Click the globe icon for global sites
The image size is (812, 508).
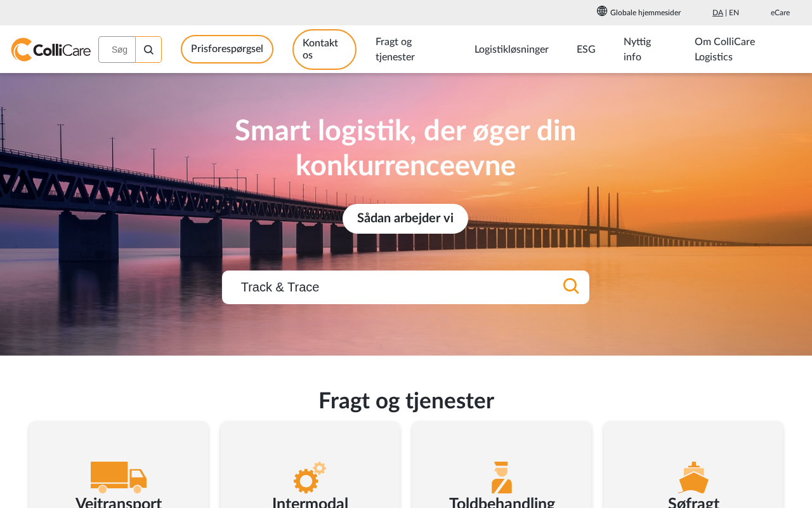(602, 11)
